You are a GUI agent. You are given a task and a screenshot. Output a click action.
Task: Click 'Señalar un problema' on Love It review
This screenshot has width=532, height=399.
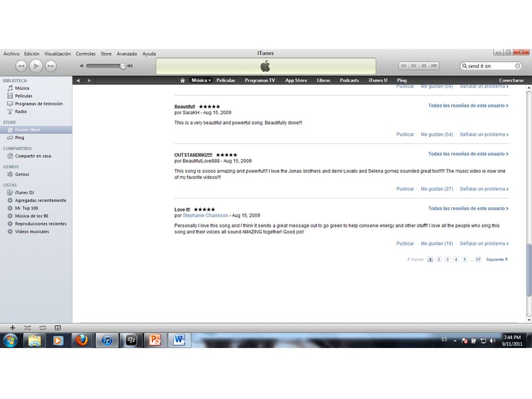(x=484, y=244)
